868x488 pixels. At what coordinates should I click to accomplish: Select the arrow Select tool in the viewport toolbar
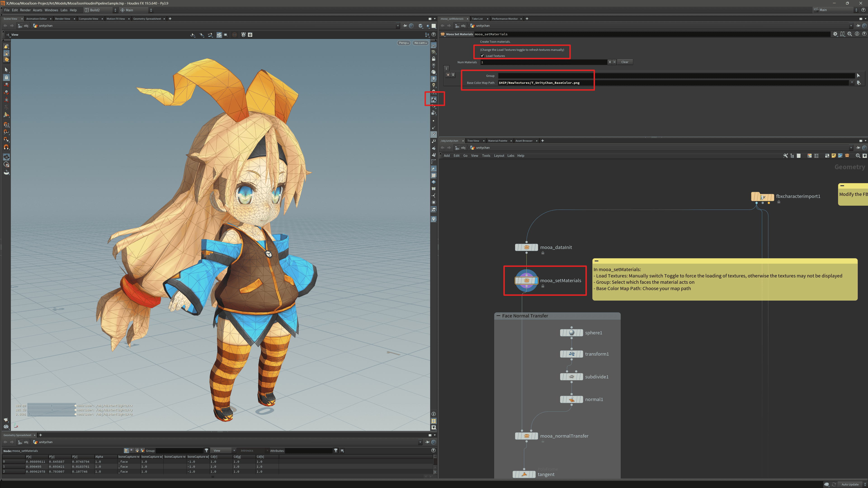(x=6, y=70)
